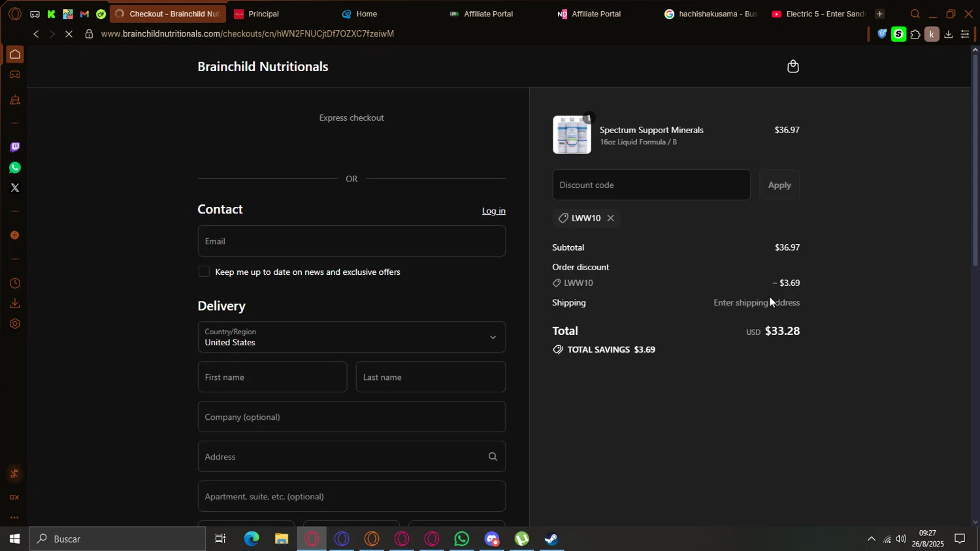The width and height of the screenshot is (980, 551).
Task: Open Steam from taskbar
Action: 552,539
